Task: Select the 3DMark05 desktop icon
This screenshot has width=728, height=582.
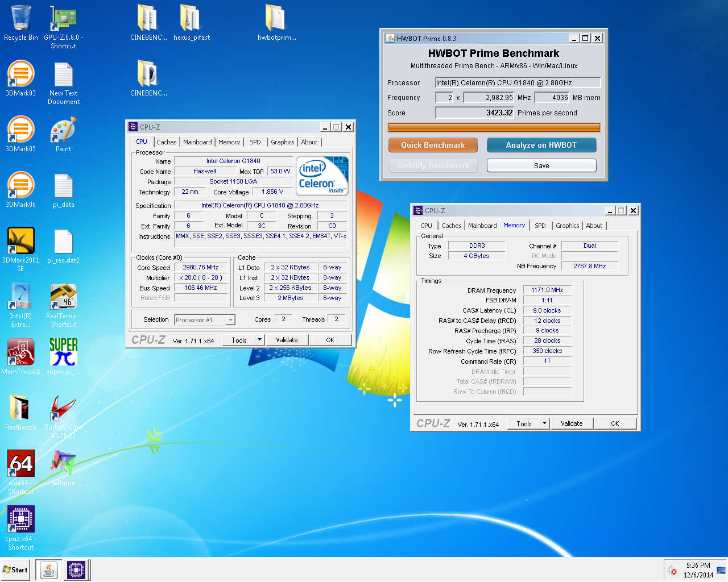Action: pyautogui.click(x=21, y=134)
